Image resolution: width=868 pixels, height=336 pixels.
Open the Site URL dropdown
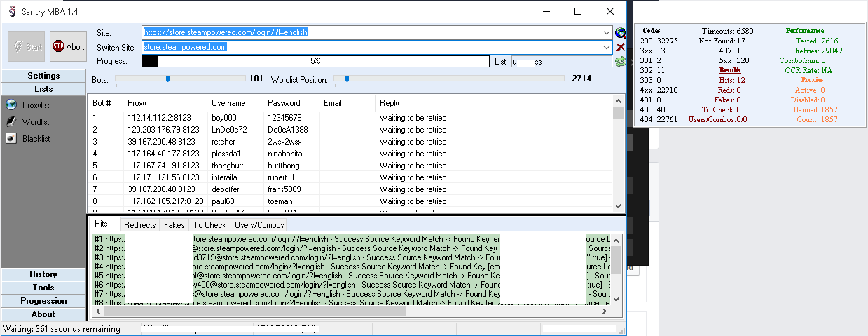[607, 32]
